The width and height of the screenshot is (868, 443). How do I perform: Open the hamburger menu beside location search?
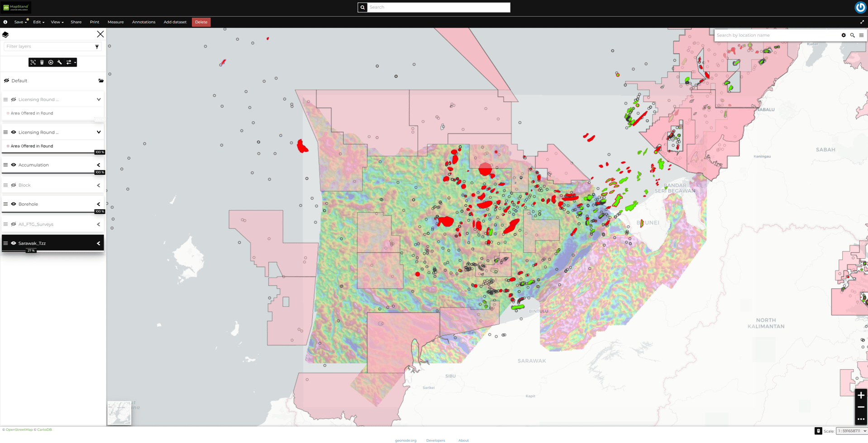pos(861,35)
